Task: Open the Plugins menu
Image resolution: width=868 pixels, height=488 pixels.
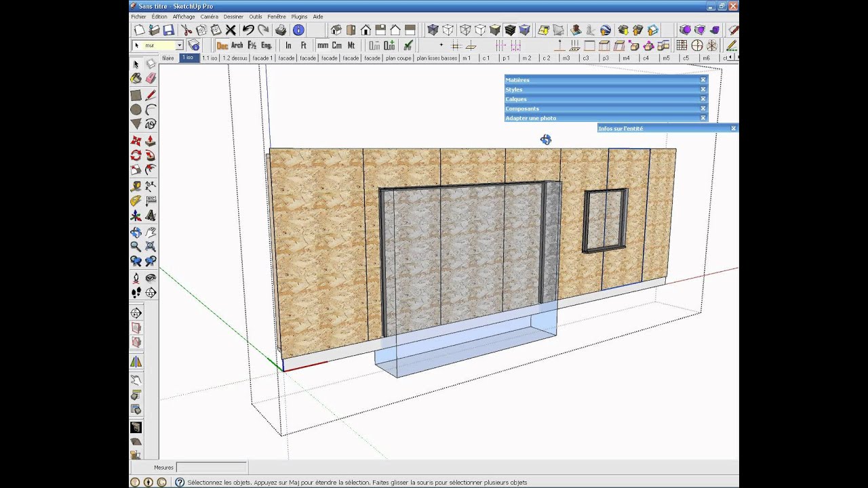Action: (299, 16)
